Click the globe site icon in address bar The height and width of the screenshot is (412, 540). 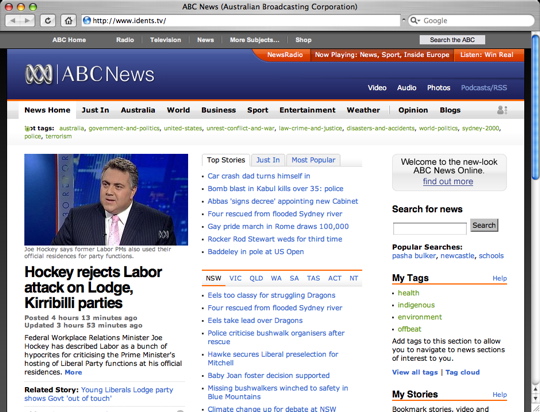point(87,21)
